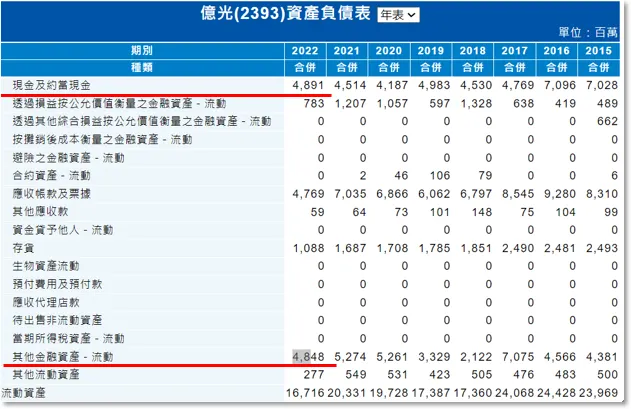This screenshot has height=409, width=631.
Task: Click the 2022 cash value 4,891
Action: (x=308, y=85)
